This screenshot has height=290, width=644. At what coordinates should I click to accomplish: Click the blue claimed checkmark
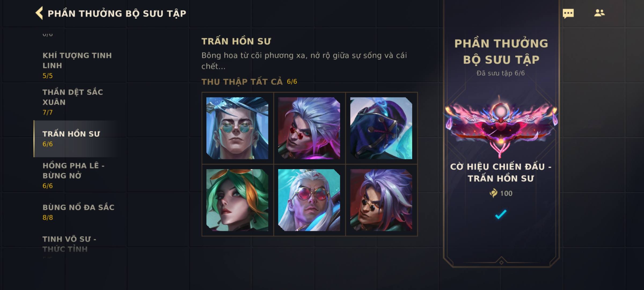pyautogui.click(x=501, y=214)
